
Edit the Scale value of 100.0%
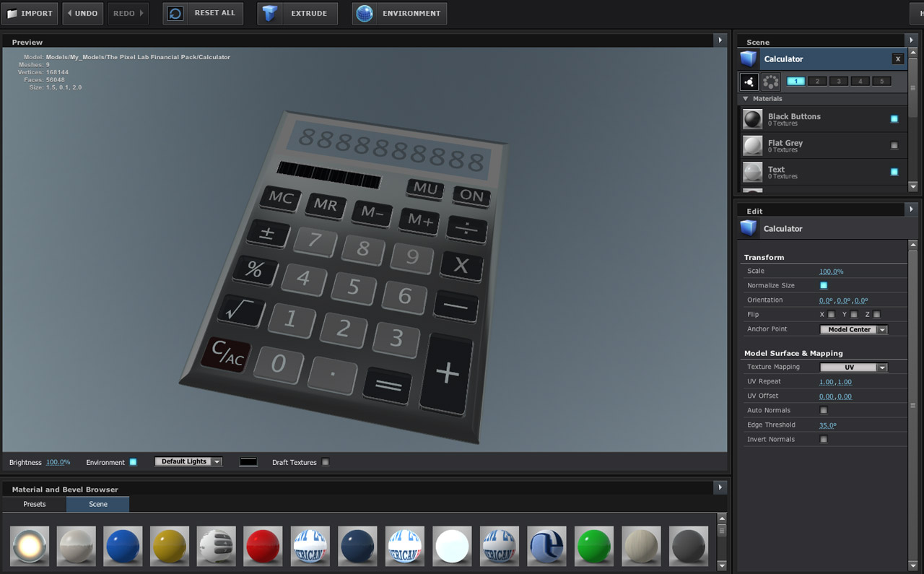[x=831, y=271]
